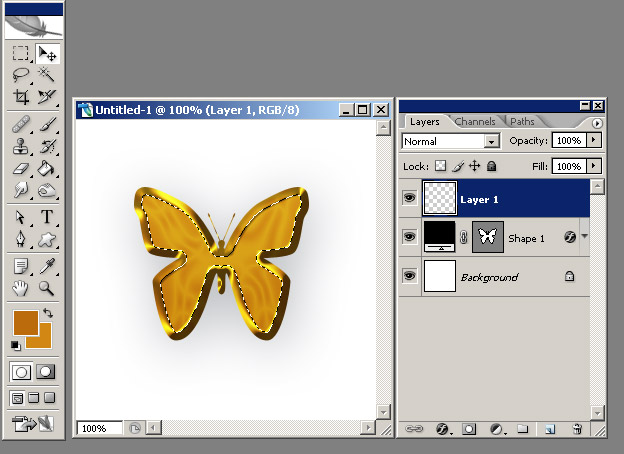Switch to the Channels tab
This screenshot has width=624, height=454.
[475, 122]
